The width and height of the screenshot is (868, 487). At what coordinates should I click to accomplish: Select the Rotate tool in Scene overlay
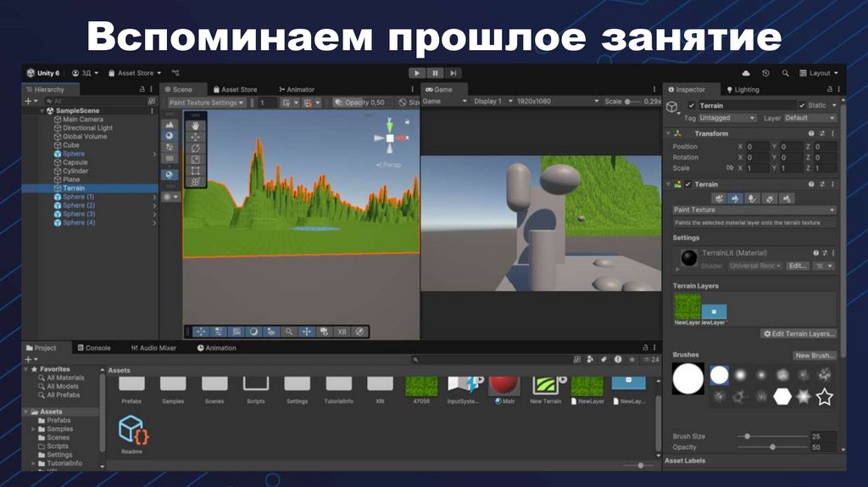(196, 148)
